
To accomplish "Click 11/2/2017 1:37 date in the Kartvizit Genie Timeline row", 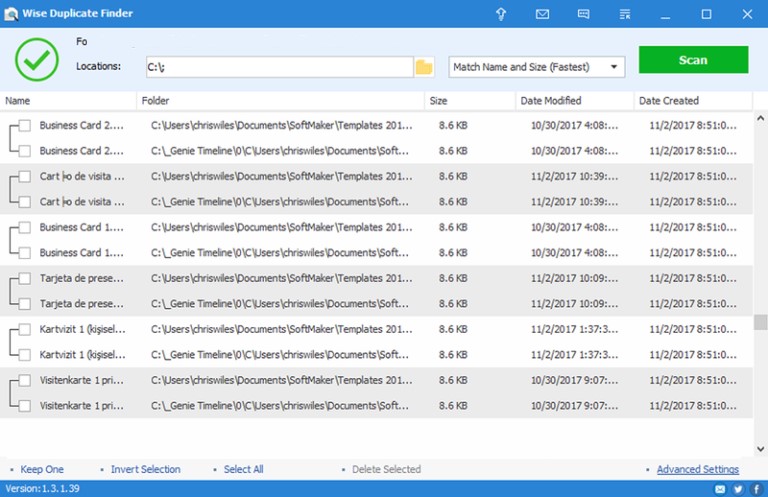I will pos(575,355).
